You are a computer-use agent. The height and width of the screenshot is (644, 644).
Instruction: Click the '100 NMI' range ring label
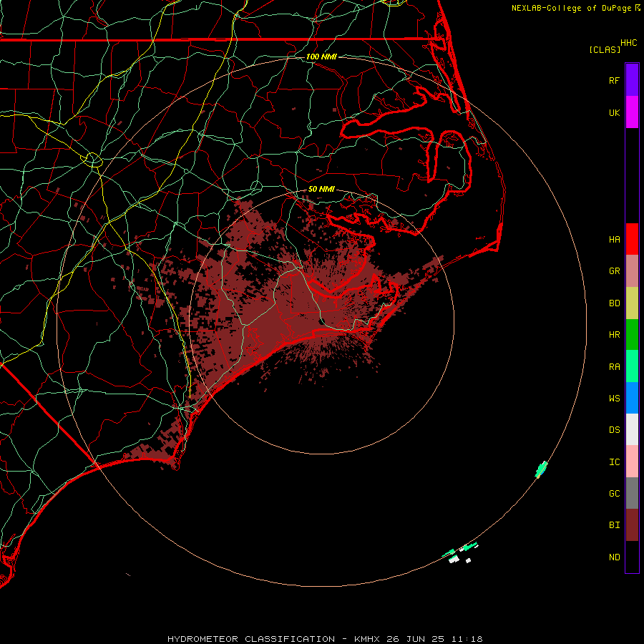coord(321,57)
